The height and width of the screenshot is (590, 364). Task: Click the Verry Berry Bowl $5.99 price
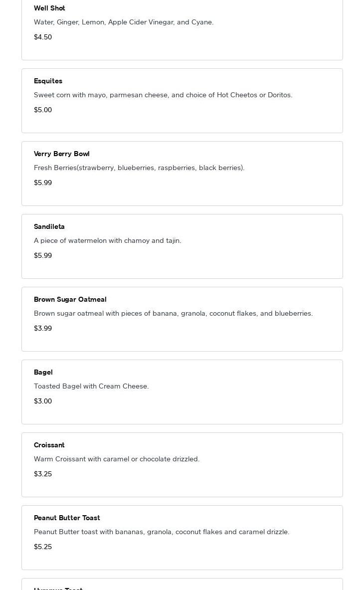point(43,183)
